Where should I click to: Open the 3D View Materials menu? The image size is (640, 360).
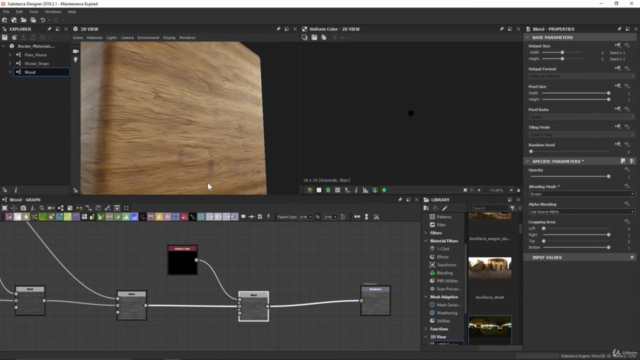(95, 38)
